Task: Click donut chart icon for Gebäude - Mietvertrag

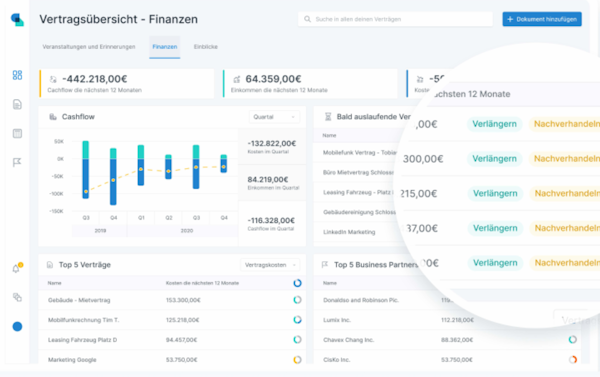Action: pos(297,300)
